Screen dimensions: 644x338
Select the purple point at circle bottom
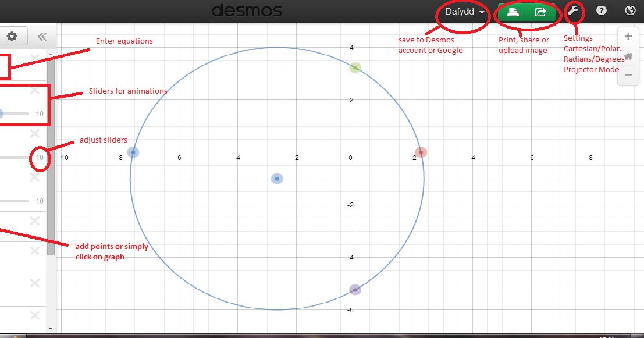pos(355,290)
